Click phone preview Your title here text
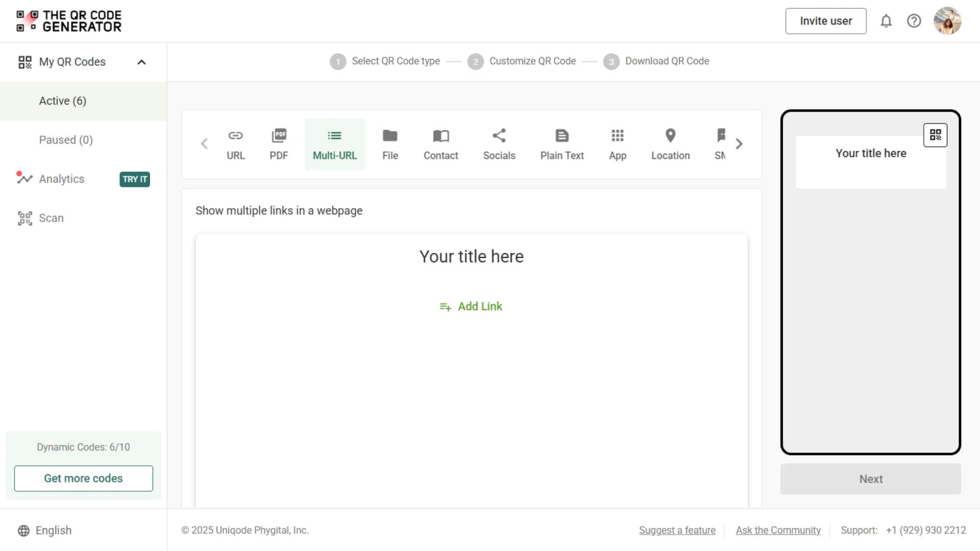This screenshot has height=551, width=980. tap(871, 154)
